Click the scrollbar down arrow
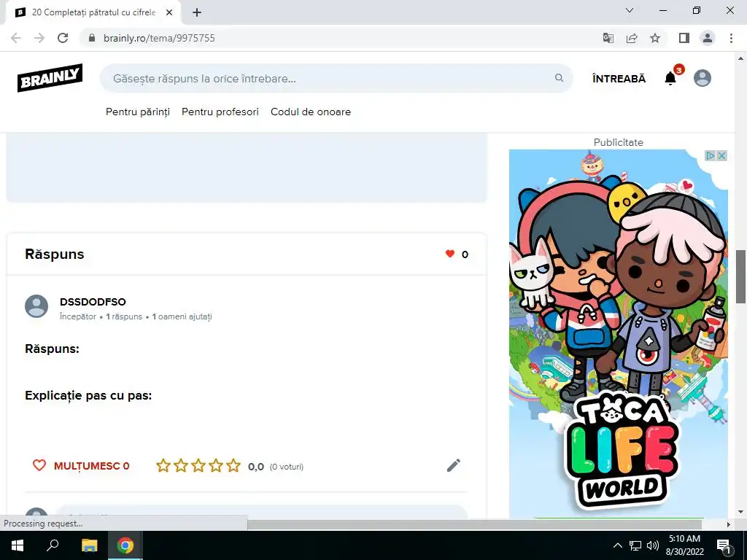 [x=740, y=513]
